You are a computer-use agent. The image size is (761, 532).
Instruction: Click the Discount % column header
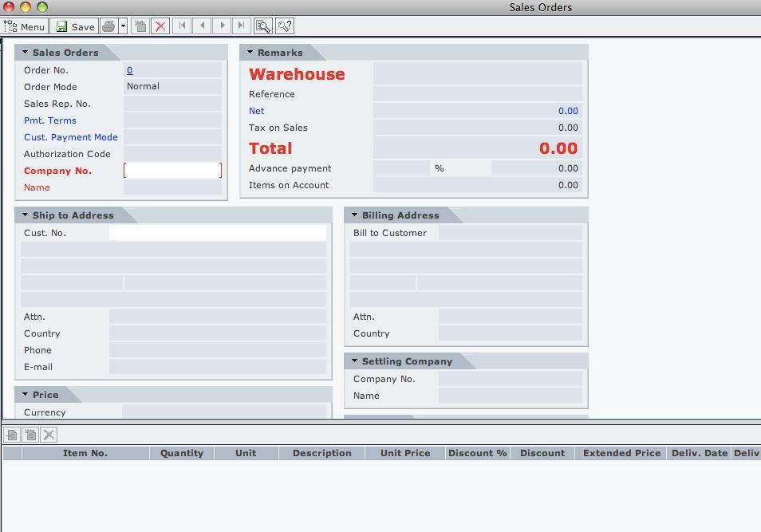[x=478, y=453]
